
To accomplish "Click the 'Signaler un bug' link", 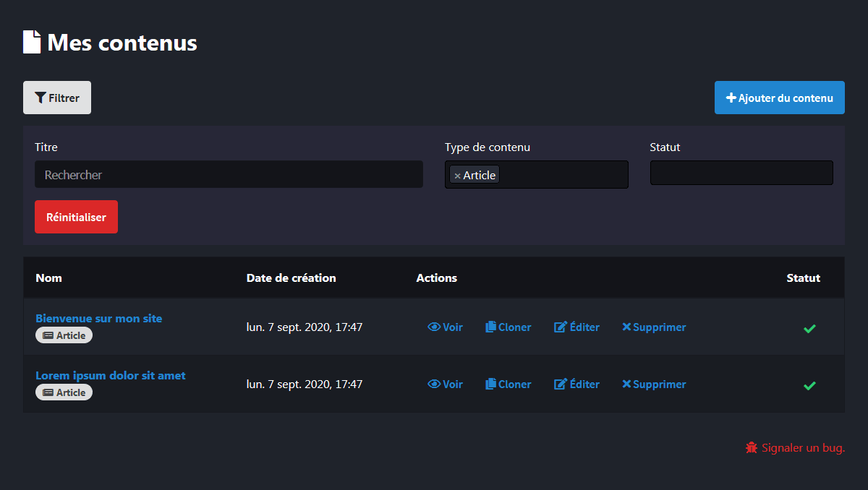I will coord(801,447).
